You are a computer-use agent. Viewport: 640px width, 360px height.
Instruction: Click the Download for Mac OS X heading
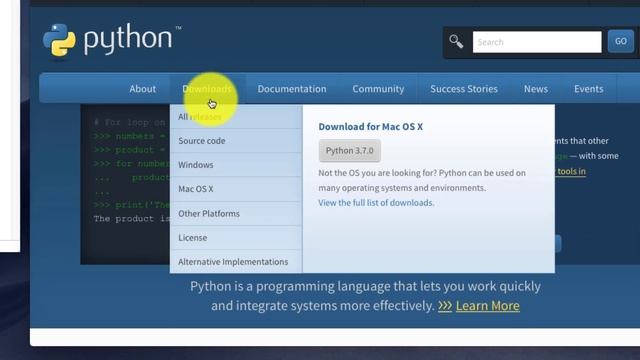(x=370, y=127)
